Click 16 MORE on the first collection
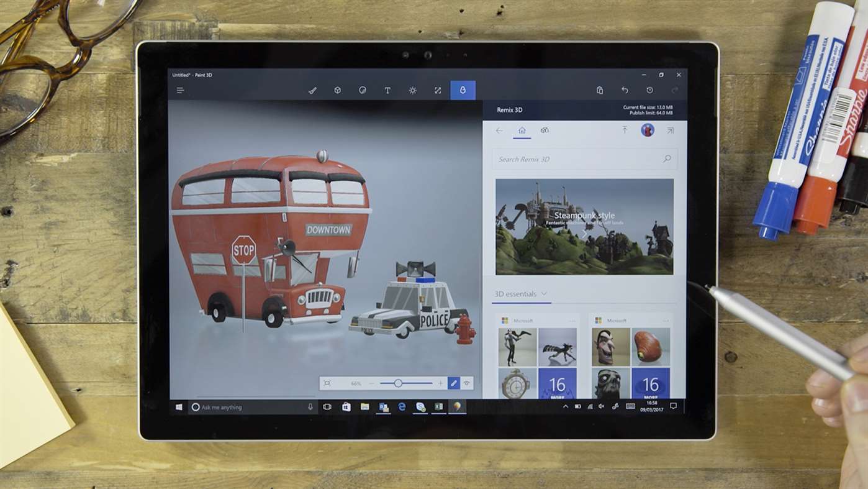The image size is (868, 489). 557,383
